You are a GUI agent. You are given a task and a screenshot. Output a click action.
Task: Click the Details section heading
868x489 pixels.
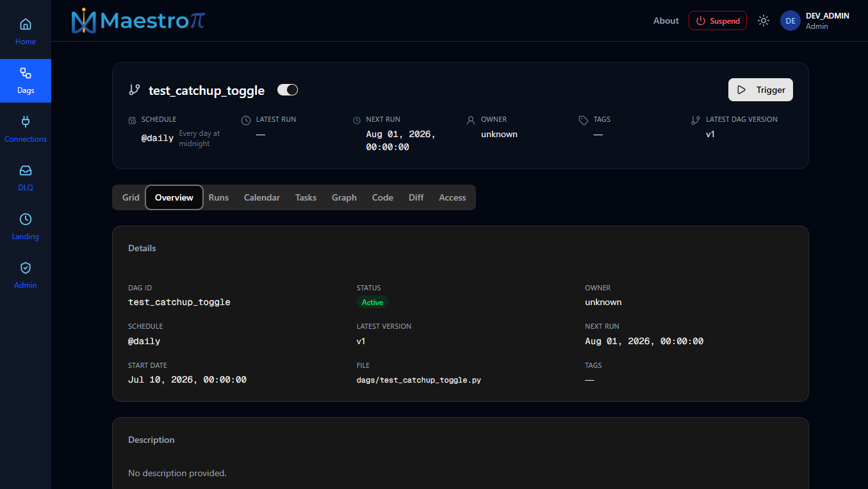pyautogui.click(x=142, y=248)
